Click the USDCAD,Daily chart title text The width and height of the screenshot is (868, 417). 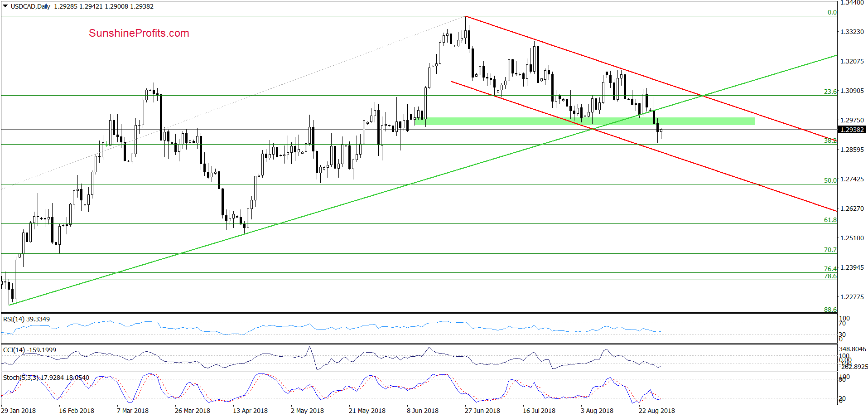pos(30,6)
